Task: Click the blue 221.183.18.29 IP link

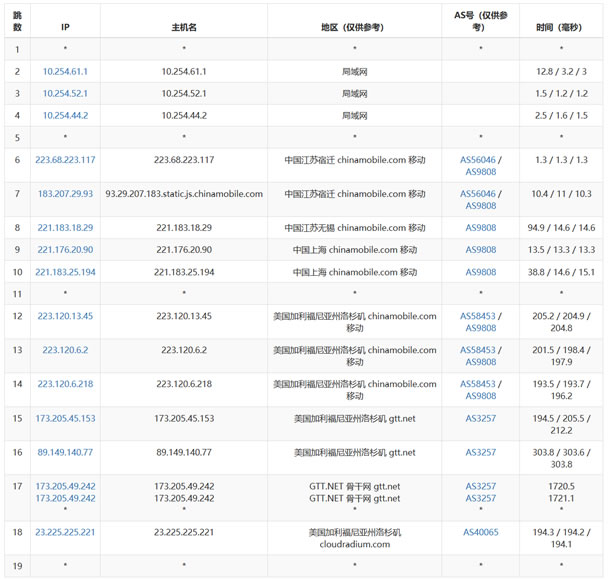Action: (65, 228)
